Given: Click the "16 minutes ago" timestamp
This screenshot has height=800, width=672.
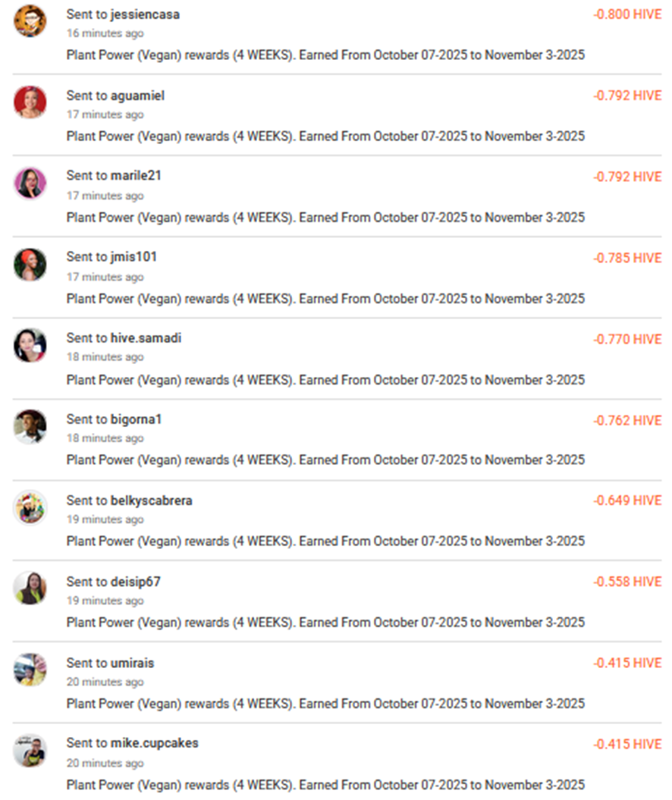Looking at the screenshot, I should tap(105, 33).
